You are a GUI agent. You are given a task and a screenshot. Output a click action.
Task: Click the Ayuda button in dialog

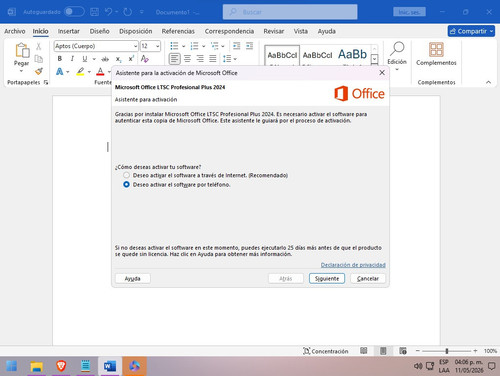(133, 278)
